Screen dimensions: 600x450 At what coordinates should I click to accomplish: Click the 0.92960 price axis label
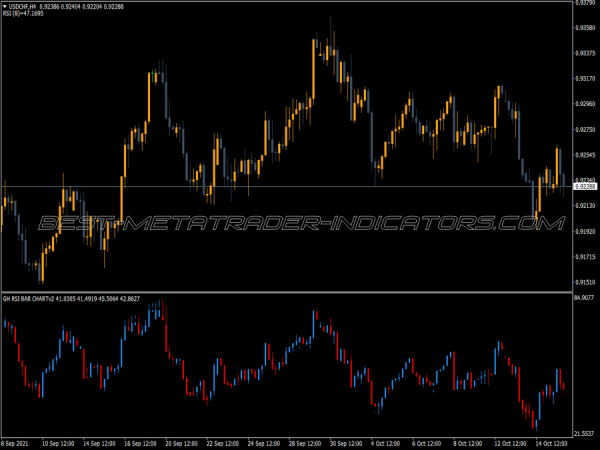(585, 104)
